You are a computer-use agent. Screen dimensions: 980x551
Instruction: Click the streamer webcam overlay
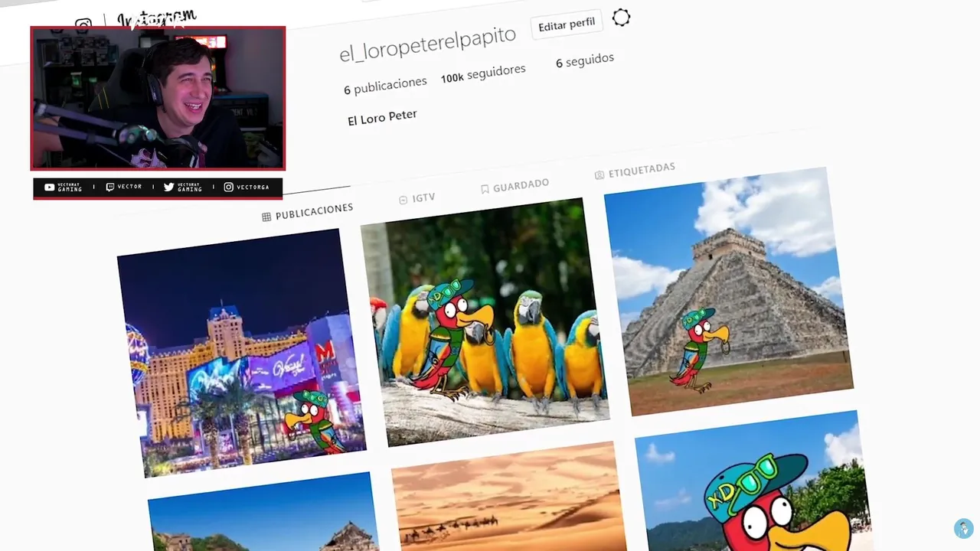pyautogui.click(x=158, y=98)
